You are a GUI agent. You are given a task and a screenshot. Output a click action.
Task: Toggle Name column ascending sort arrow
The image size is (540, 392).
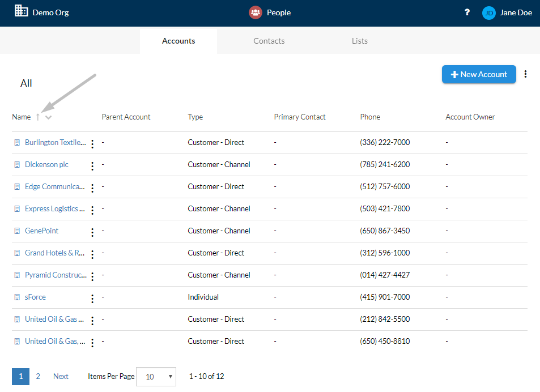click(38, 117)
